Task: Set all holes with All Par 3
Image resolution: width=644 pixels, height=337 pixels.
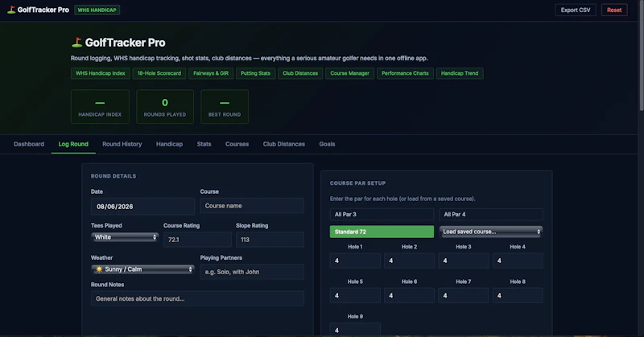Action: click(382, 214)
